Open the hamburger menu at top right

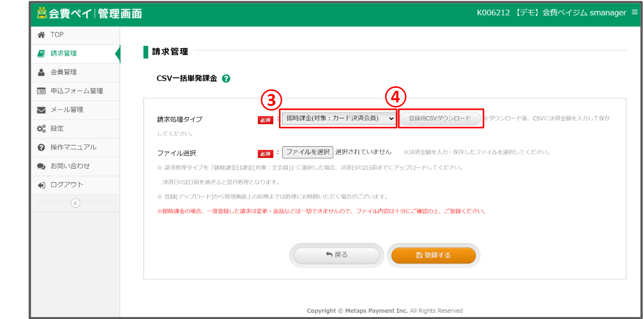click(634, 12)
